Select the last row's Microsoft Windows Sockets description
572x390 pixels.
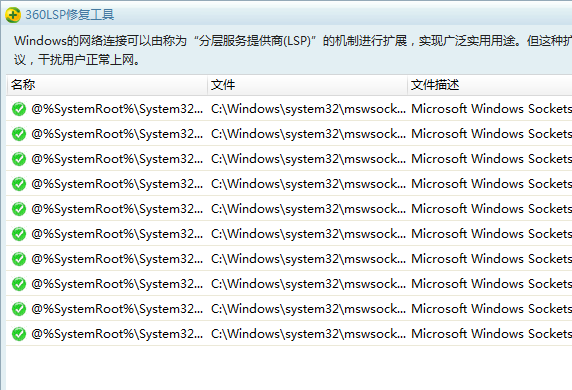coord(491,334)
